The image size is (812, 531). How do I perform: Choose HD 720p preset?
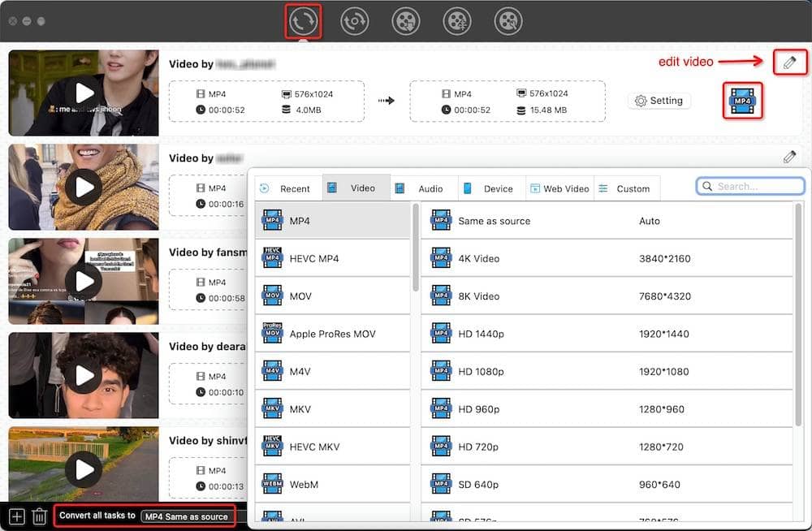(x=607, y=447)
